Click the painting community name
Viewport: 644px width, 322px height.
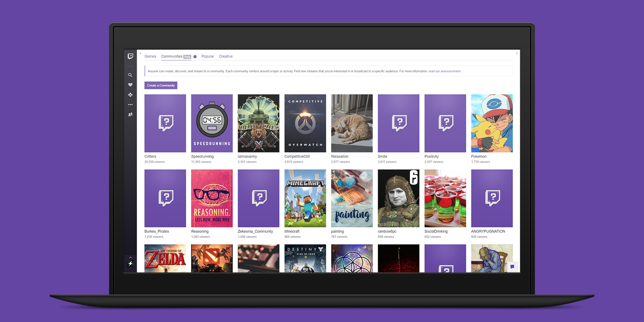[338, 231]
